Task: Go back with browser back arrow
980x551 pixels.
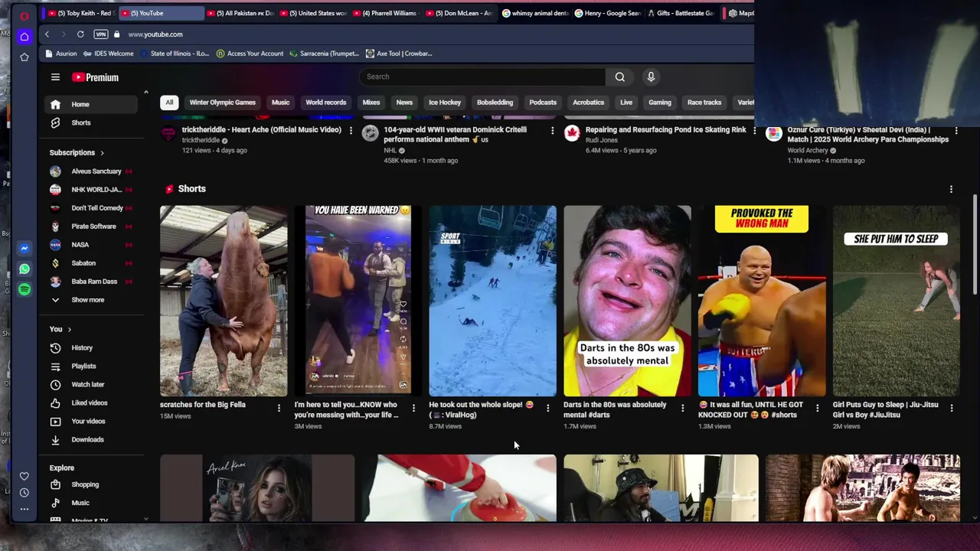Action: point(47,34)
